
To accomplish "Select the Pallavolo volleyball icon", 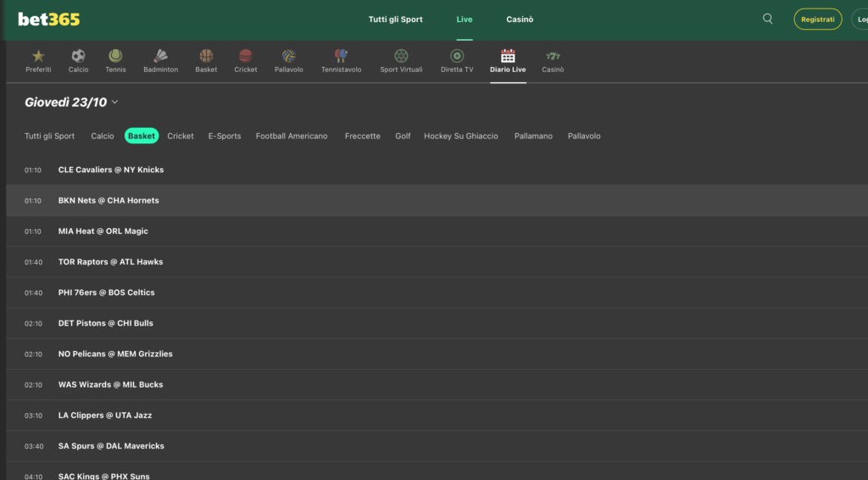I will [289, 56].
